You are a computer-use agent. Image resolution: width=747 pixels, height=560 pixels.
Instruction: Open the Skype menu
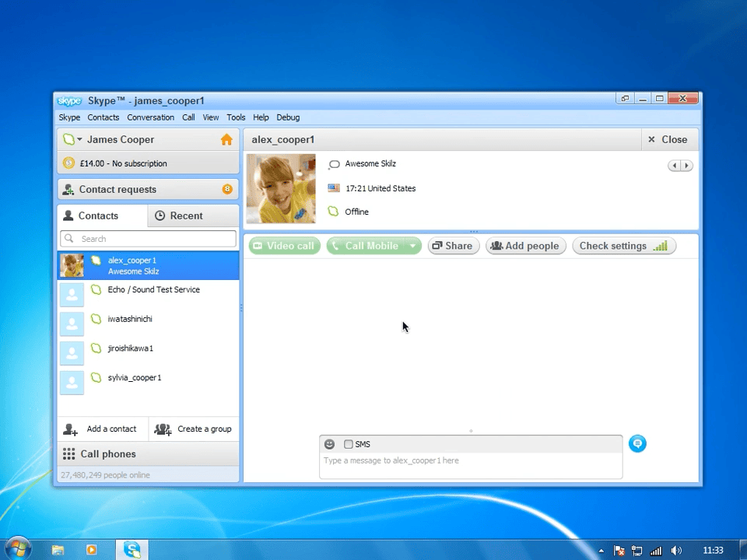(69, 117)
